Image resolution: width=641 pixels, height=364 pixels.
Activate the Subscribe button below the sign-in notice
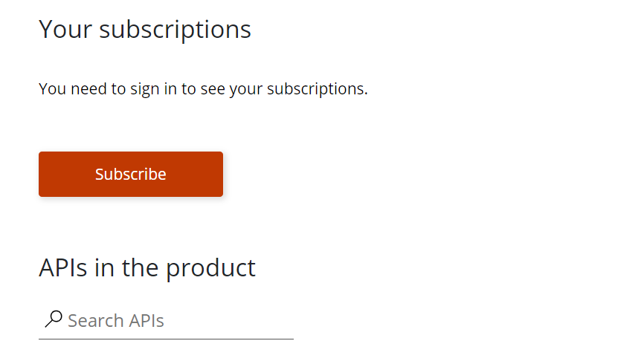pyautogui.click(x=131, y=175)
